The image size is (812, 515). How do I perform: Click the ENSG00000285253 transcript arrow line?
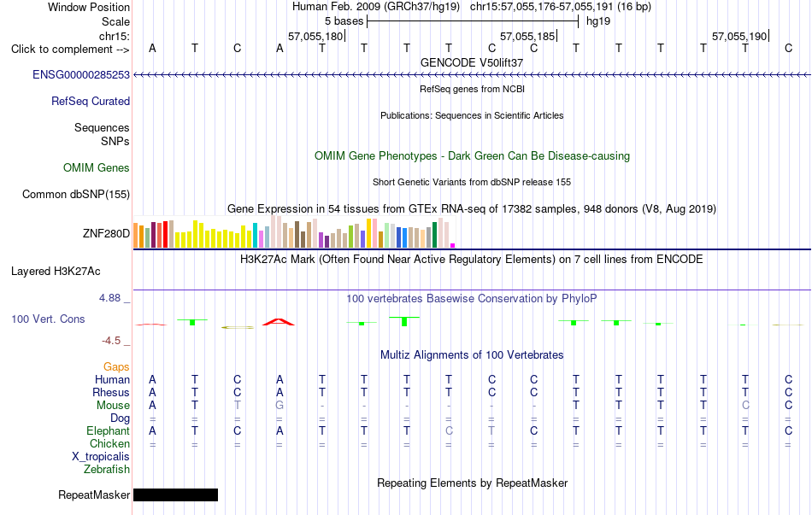click(472, 75)
